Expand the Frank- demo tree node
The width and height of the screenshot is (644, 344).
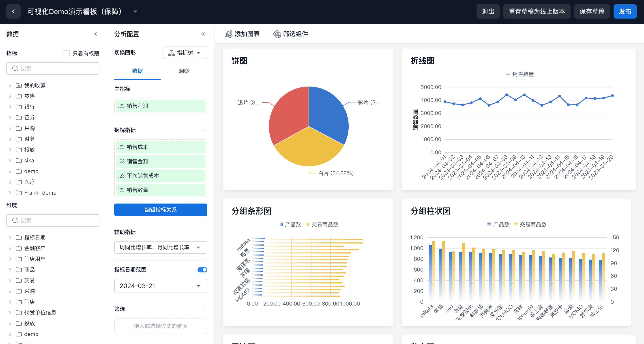[10, 193]
